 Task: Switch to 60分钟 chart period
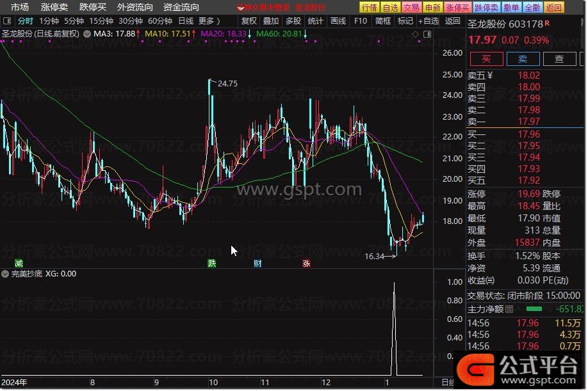point(160,21)
